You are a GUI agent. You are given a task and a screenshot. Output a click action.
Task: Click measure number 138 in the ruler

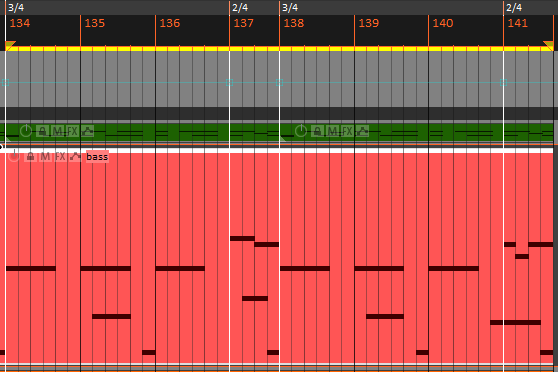(x=294, y=23)
